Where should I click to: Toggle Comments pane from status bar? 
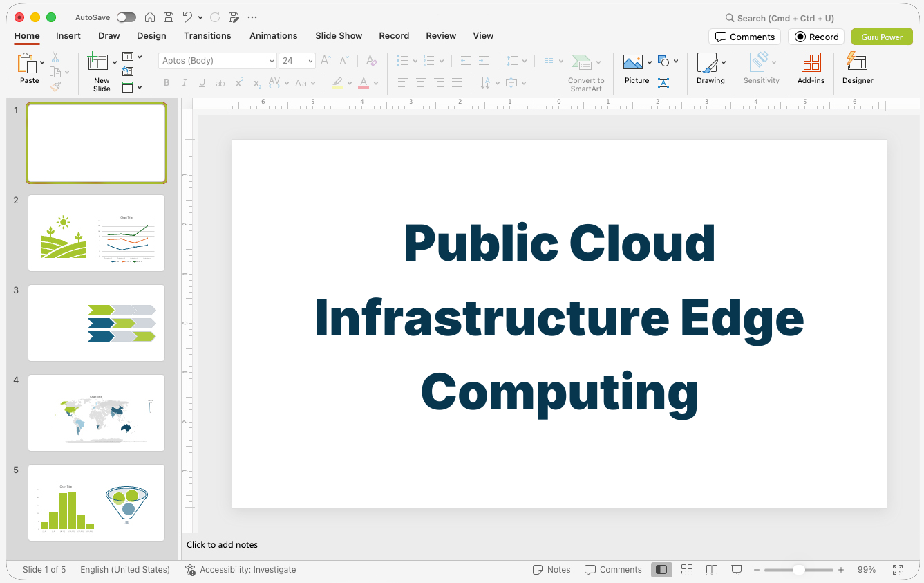pos(613,570)
